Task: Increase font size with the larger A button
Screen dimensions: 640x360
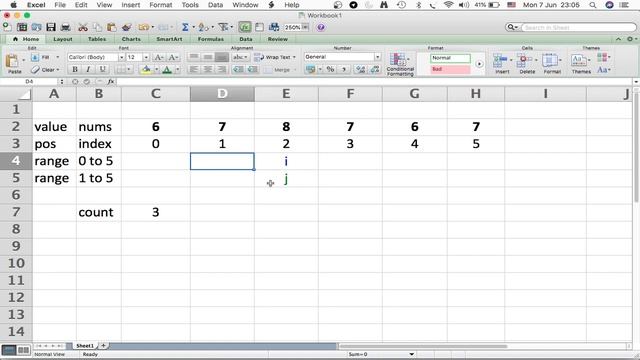Action: tap(159, 57)
